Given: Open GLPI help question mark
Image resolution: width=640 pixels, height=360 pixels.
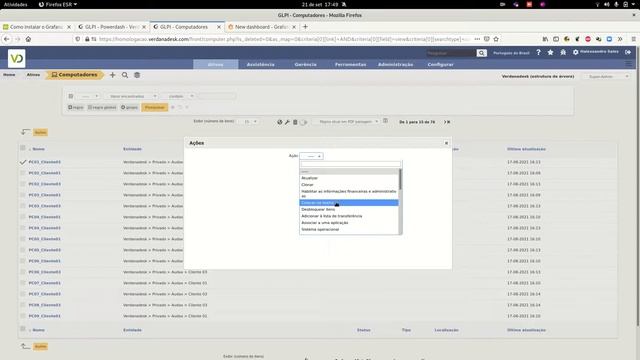Looking at the screenshot, I should point(538,52).
